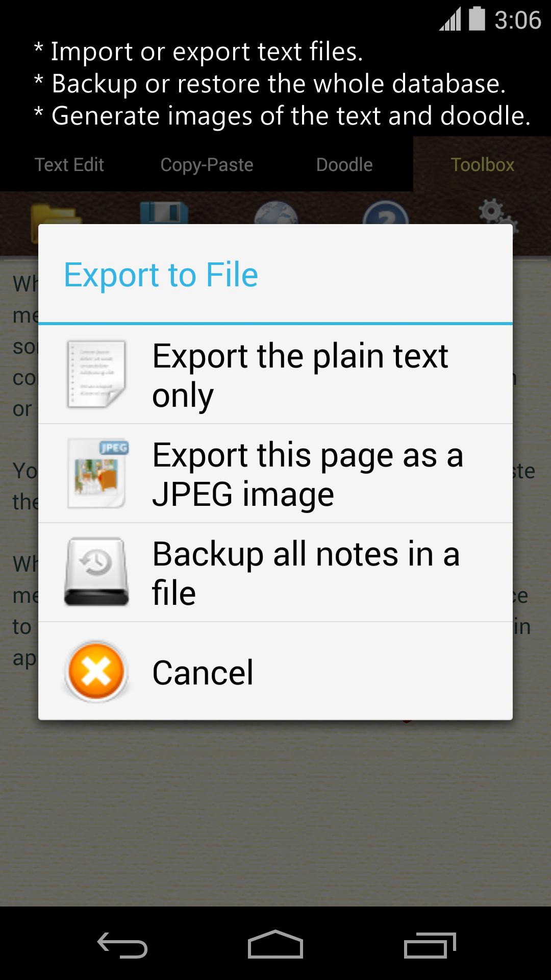Viewport: 551px width, 980px height.
Task: Choose Export this page as JPEG image
Action: pyautogui.click(x=275, y=474)
